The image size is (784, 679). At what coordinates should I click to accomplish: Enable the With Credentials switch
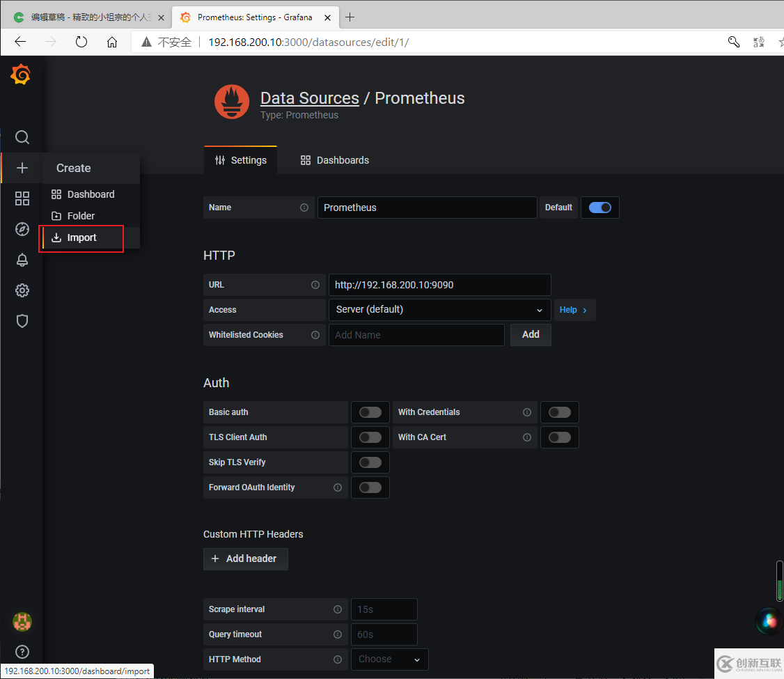click(560, 412)
